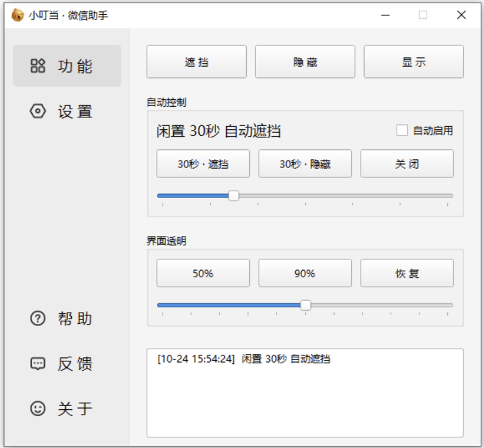Click the 帮助 question mark icon
This screenshot has width=484, height=448.
pyautogui.click(x=38, y=319)
